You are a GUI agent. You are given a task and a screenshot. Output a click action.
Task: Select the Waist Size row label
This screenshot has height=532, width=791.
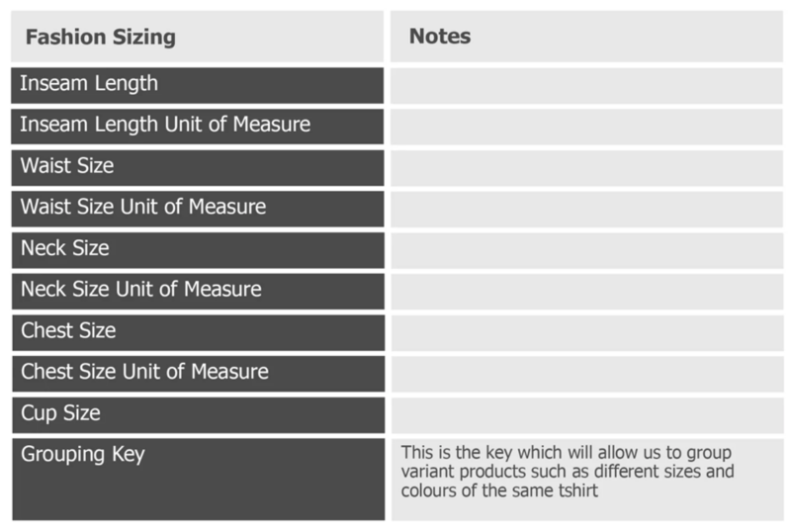198,167
